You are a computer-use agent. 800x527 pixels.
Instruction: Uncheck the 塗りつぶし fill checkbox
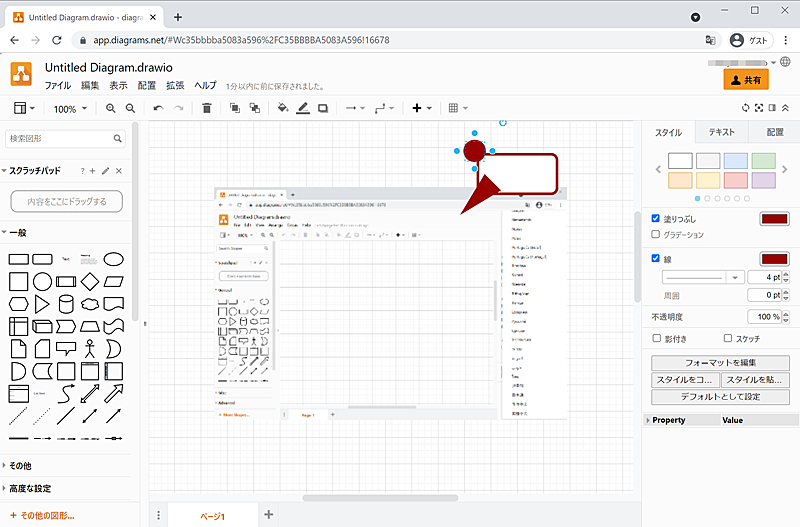coord(656,218)
